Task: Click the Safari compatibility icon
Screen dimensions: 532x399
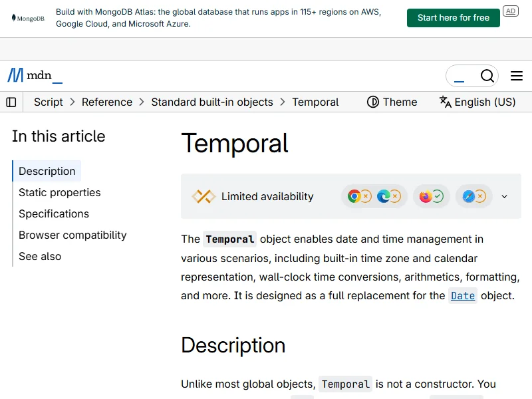Action: (469, 196)
